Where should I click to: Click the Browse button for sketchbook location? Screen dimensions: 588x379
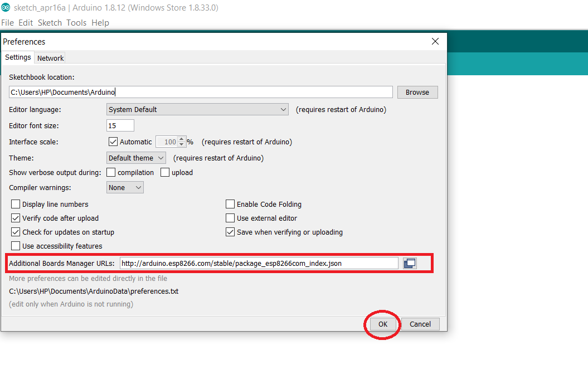coord(417,92)
